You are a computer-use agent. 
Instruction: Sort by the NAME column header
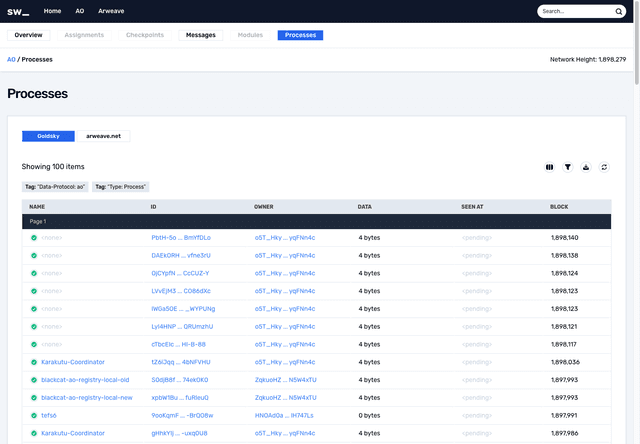pos(37,207)
